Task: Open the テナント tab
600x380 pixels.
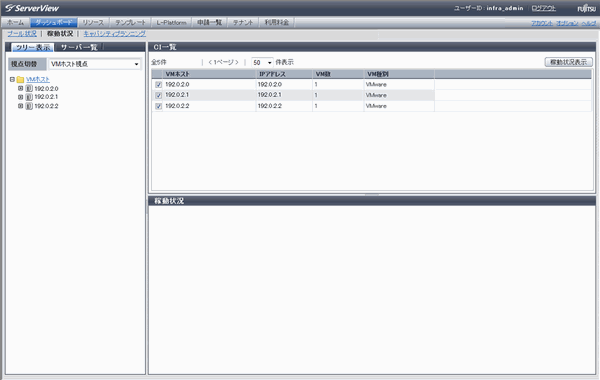Action: pyautogui.click(x=243, y=23)
